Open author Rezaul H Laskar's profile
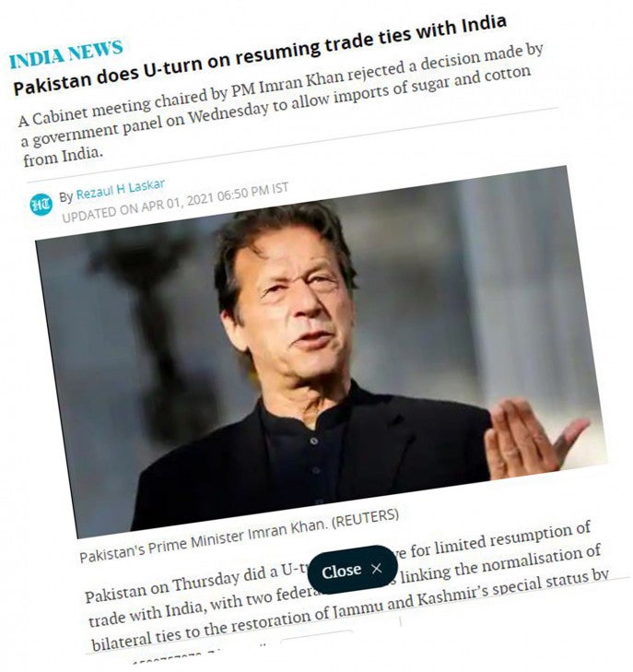633x672 pixels. (121, 189)
